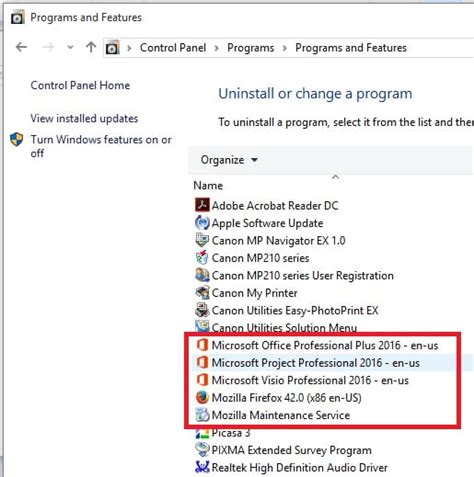Click the Apple Software Update icon
474x477 pixels.
[x=202, y=223]
